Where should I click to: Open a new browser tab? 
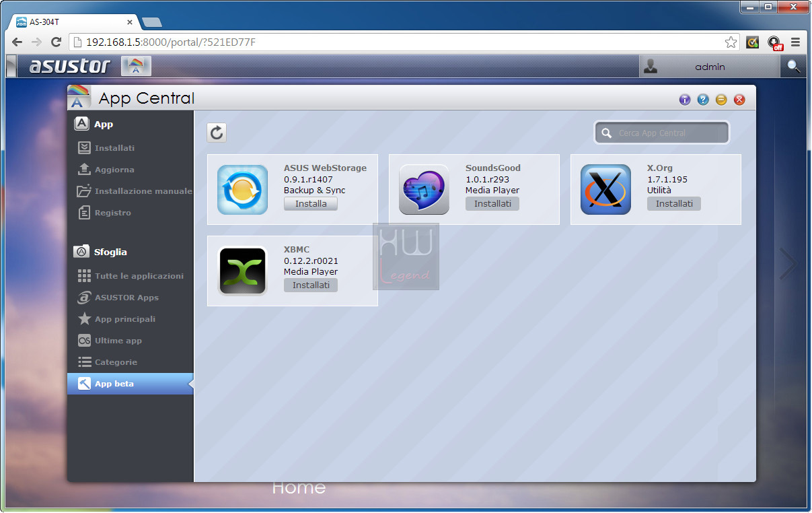(x=152, y=22)
